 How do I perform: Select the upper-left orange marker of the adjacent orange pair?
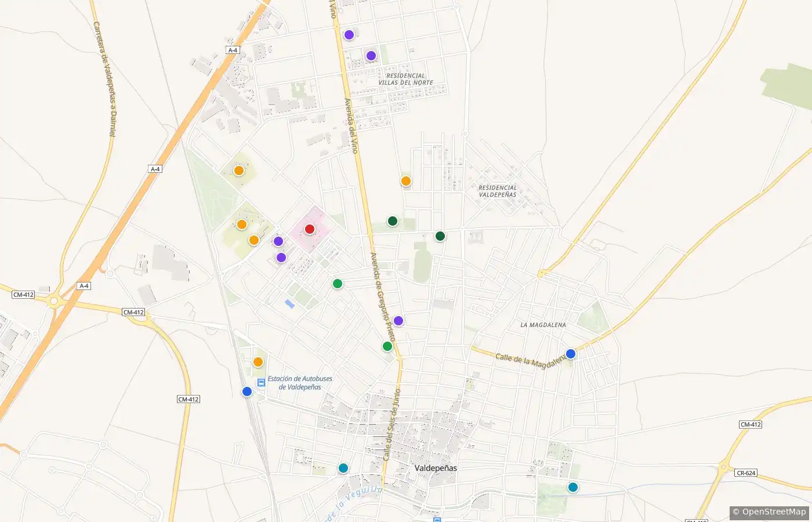click(x=242, y=224)
